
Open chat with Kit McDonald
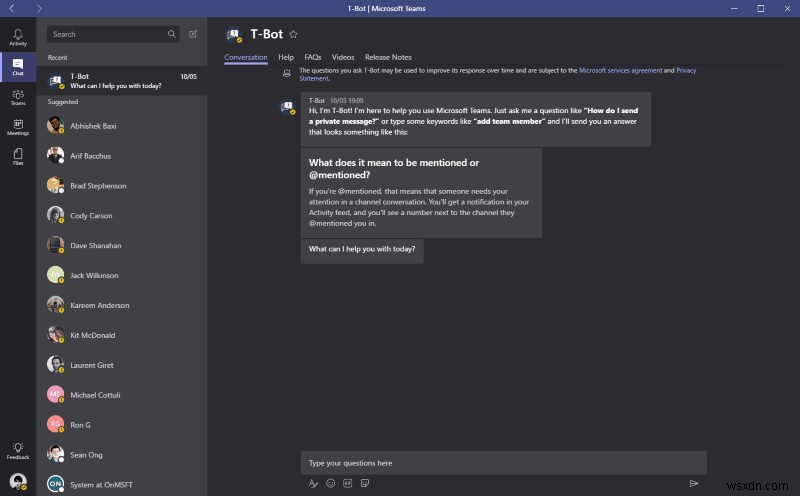pyautogui.click(x=122, y=335)
